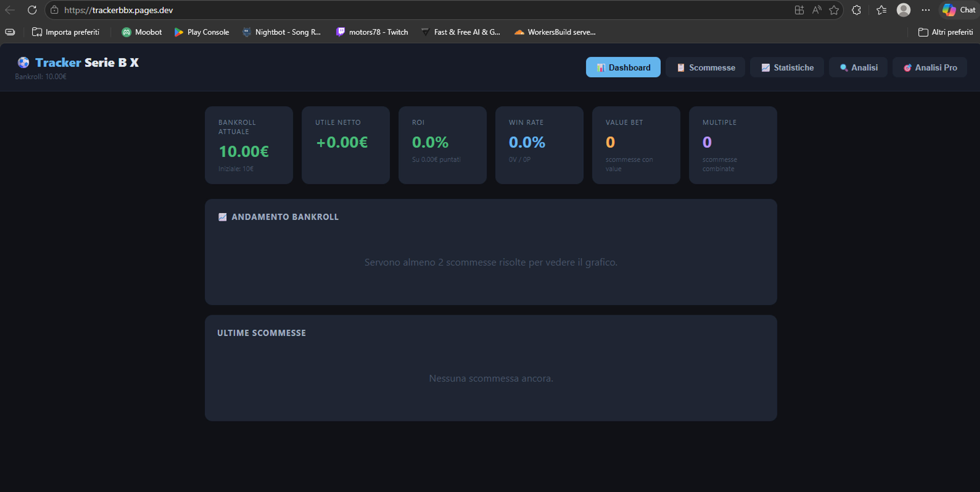The height and width of the screenshot is (492, 980).
Task: Click the Win Rate 0.0% value
Action: pyautogui.click(x=527, y=143)
